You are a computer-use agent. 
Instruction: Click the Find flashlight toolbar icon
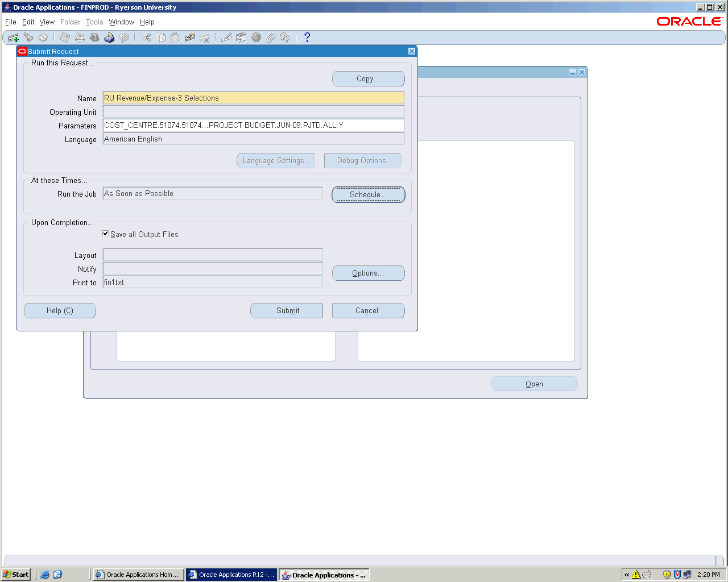click(28, 38)
